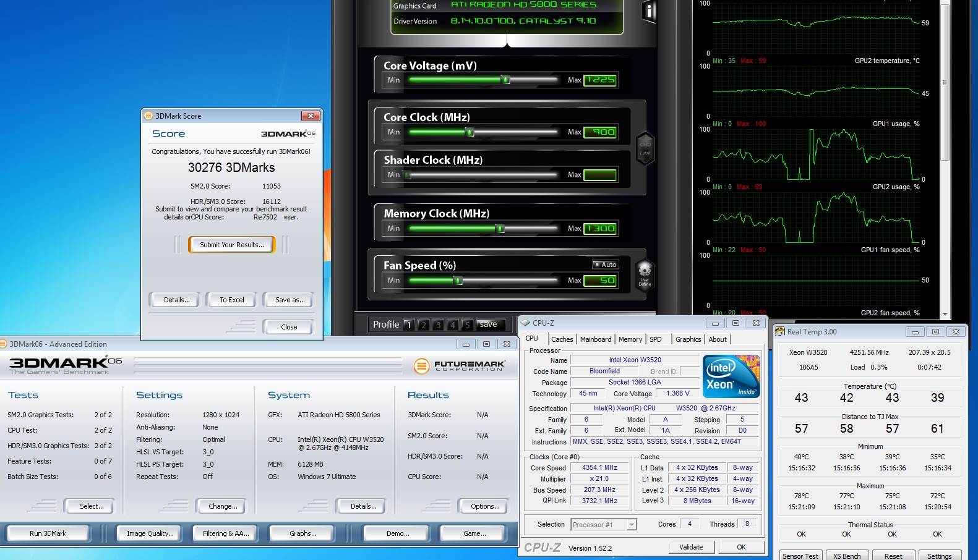Open the About tab in CPU-Z
The width and height of the screenshot is (978, 560).
[718, 339]
